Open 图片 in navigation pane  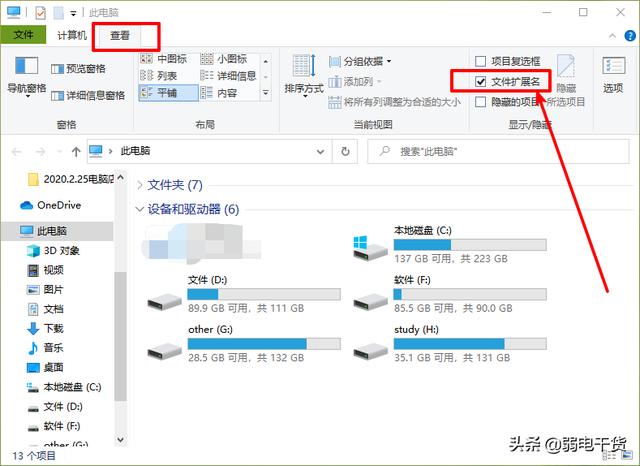(46, 290)
